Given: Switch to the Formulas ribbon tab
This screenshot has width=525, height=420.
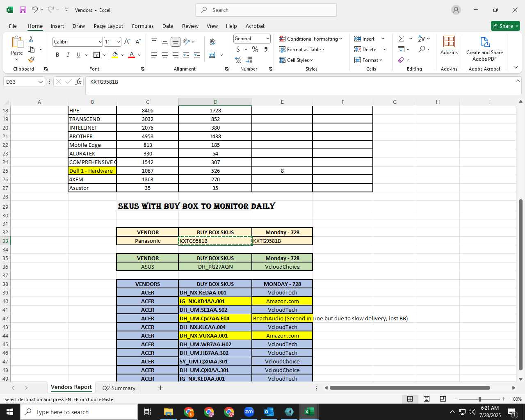Looking at the screenshot, I should (143, 26).
